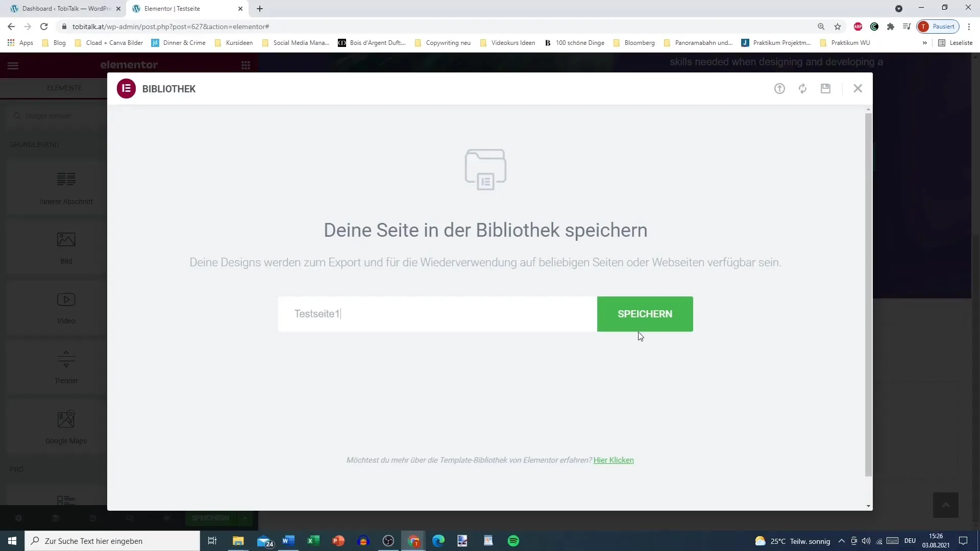980x551 pixels.
Task: Select the Google Maps widget
Action: point(66,428)
